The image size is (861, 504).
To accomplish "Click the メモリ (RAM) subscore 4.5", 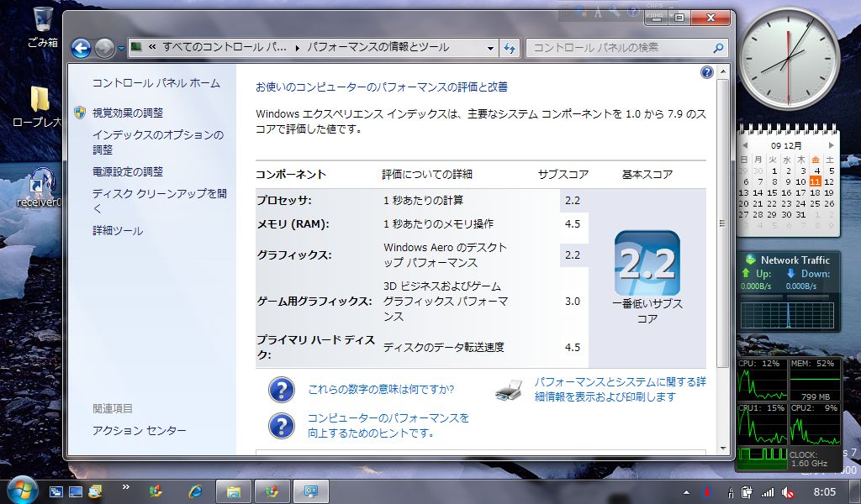I will click(573, 223).
